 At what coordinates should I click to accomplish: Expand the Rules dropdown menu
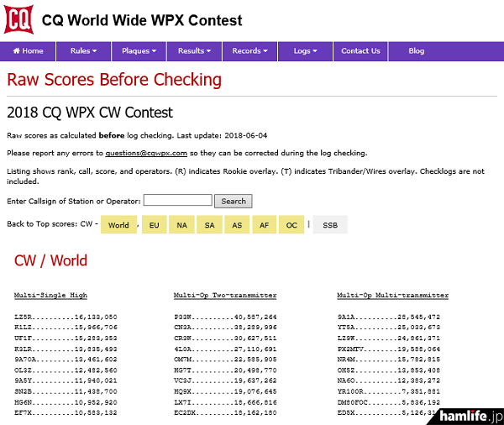tap(84, 51)
